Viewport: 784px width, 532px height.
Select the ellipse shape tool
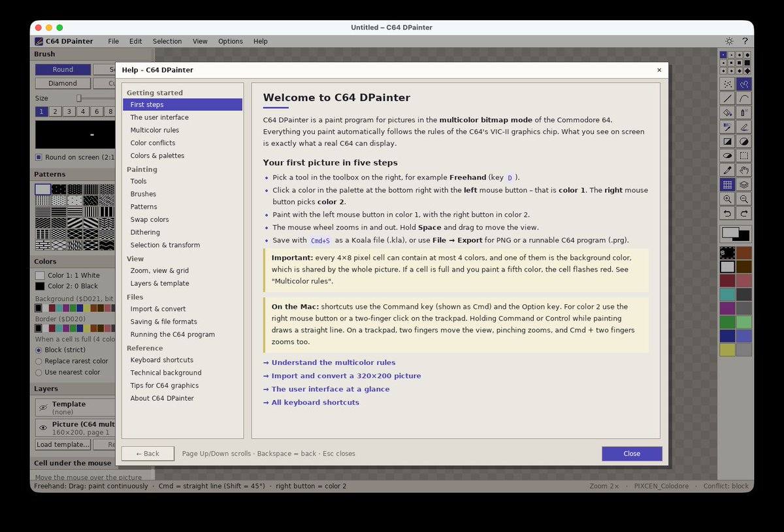point(727,155)
